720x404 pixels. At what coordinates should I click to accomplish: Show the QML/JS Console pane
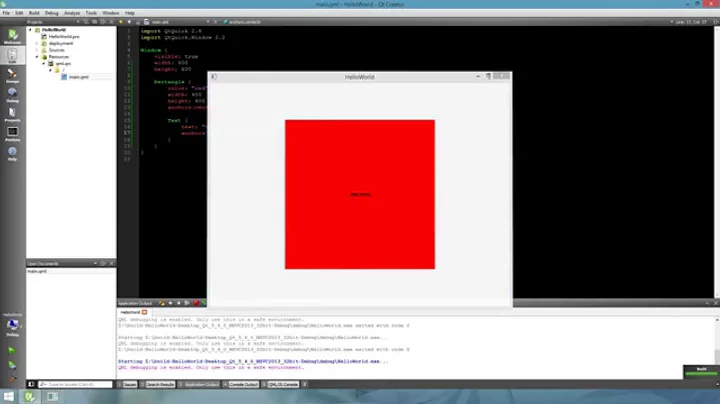point(281,384)
